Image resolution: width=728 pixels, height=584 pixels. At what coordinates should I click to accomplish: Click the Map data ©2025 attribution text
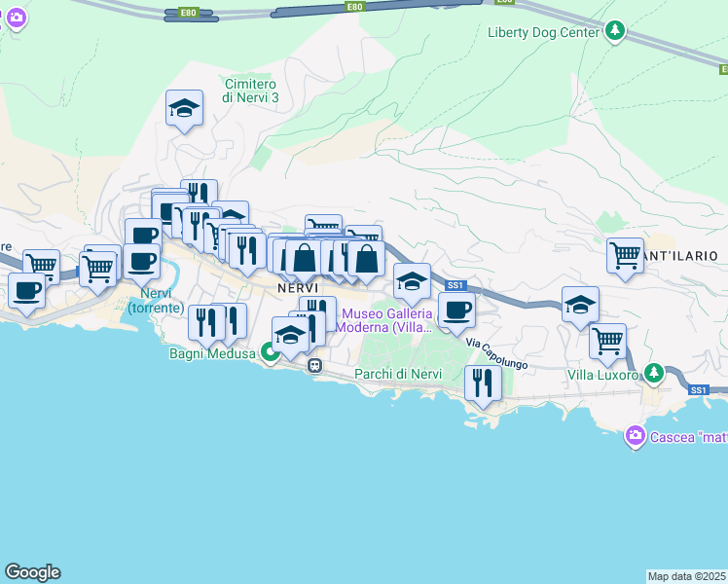point(686,576)
